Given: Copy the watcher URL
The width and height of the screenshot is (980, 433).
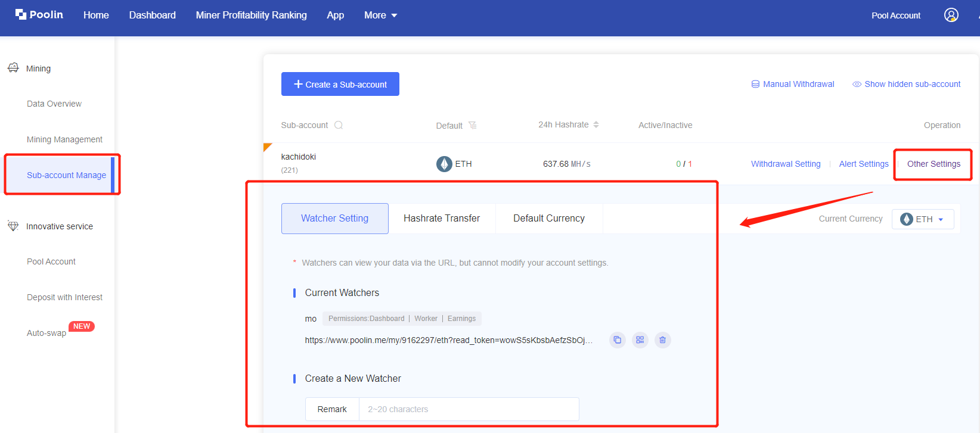Looking at the screenshot, I should tap(618, 340).
